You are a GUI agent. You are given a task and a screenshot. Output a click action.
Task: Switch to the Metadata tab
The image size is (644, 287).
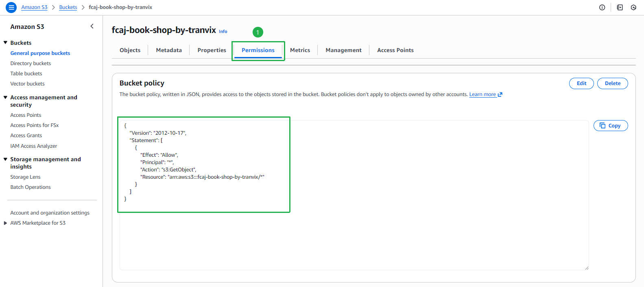click(x=169, y=50)
